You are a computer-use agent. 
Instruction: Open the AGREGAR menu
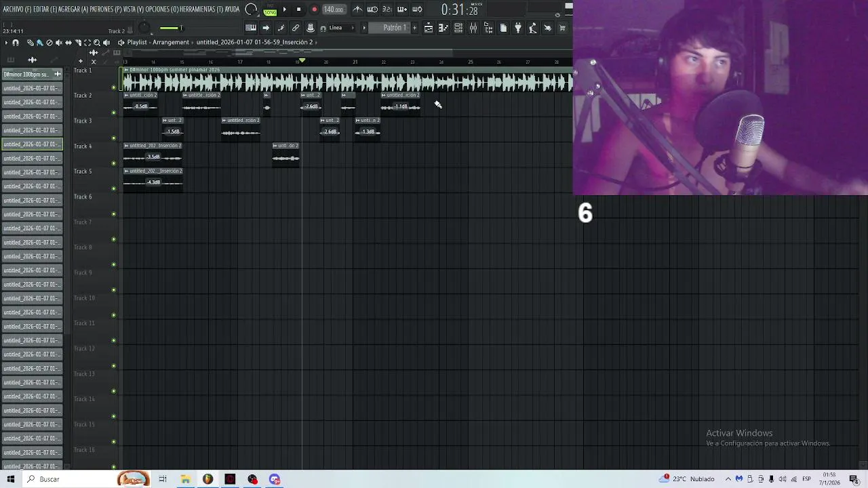[x=74, y=9]
